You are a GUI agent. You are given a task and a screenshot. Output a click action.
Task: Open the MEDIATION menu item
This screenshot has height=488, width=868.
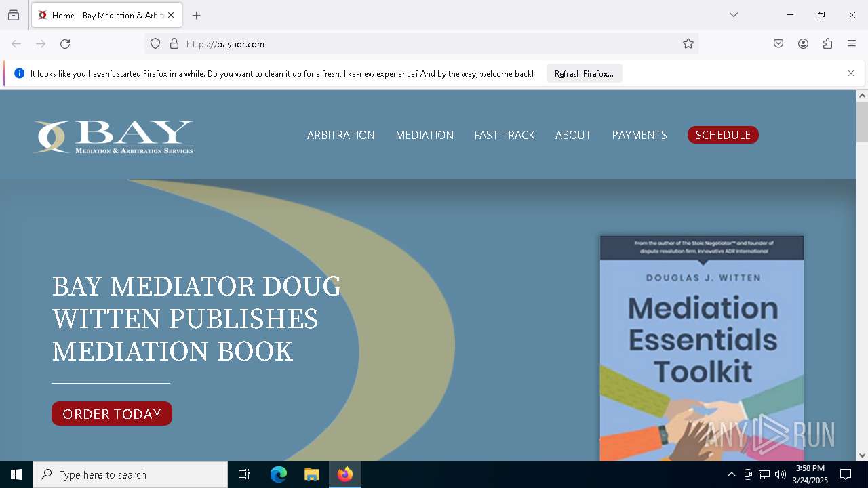click(425, 135)
